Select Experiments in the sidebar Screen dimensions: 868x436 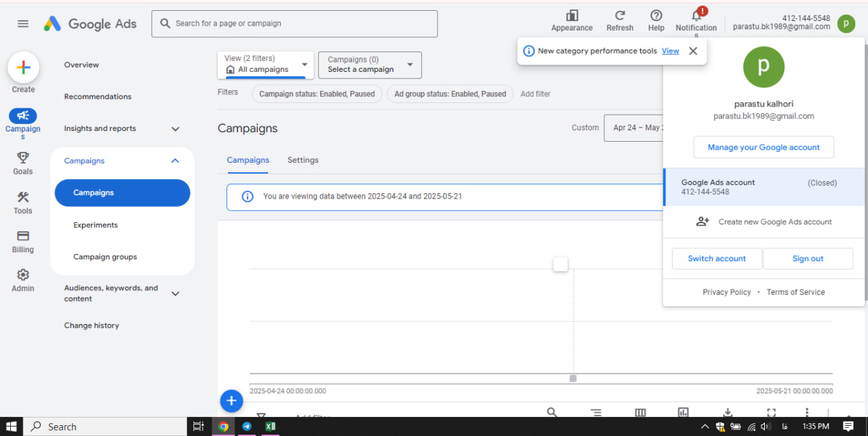pos(96,225)
